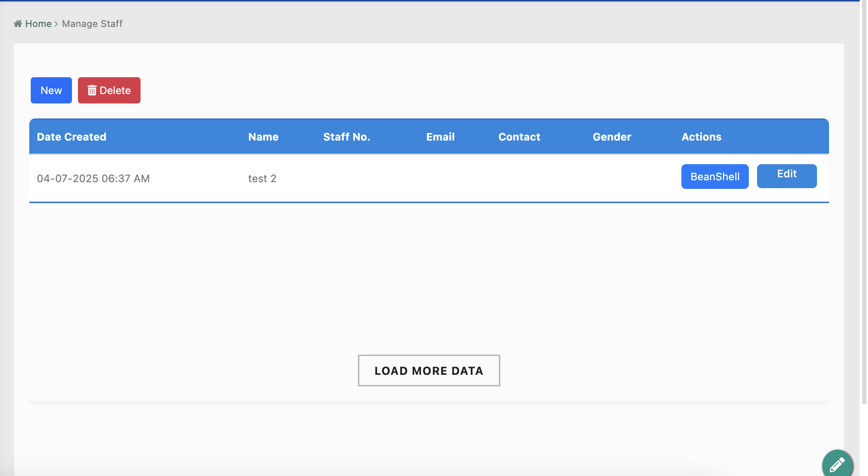Click the Gender column header
The height and width of the screenshot is (476, 868).
click(x=612, y=137)
